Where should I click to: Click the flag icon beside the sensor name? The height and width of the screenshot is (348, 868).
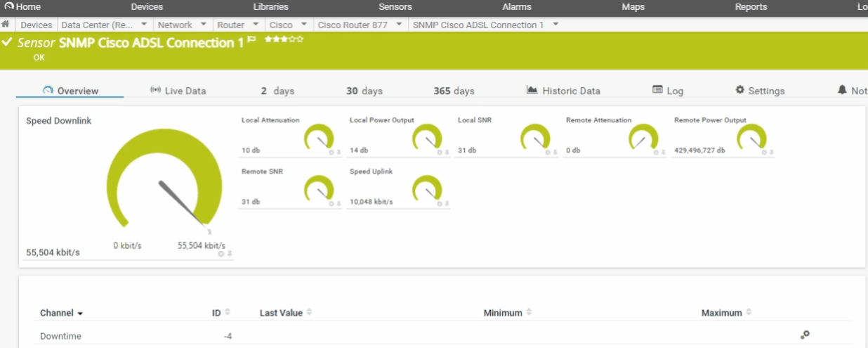pos(251,41)
